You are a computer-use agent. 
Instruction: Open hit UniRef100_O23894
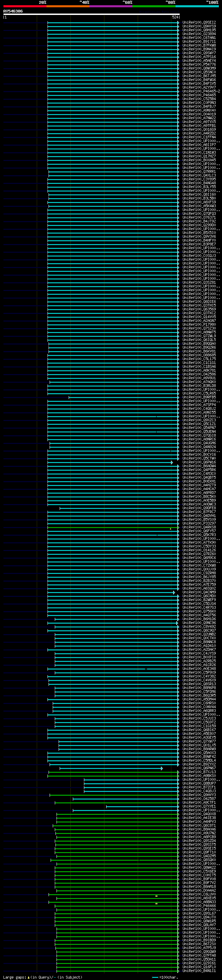(199, 34)
